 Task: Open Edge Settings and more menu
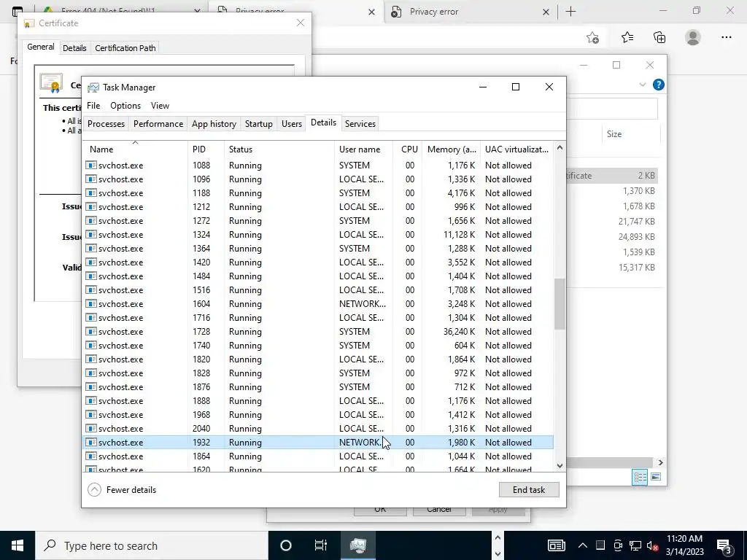coord(726,37)
